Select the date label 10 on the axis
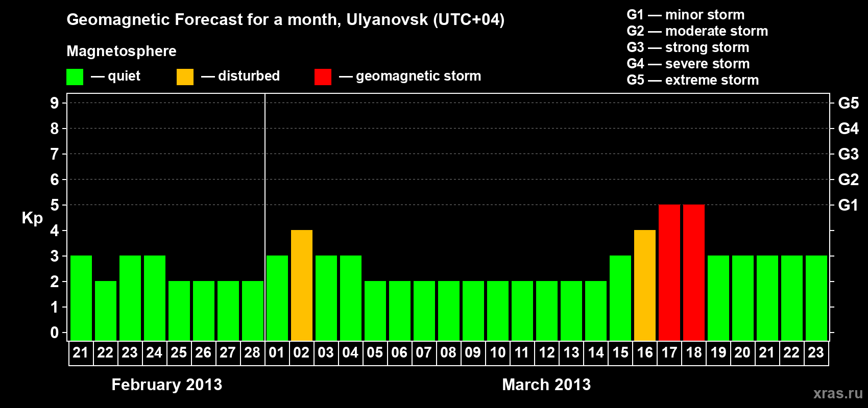Viewport: 868px width, 408px height. click(x=497, y=353)
